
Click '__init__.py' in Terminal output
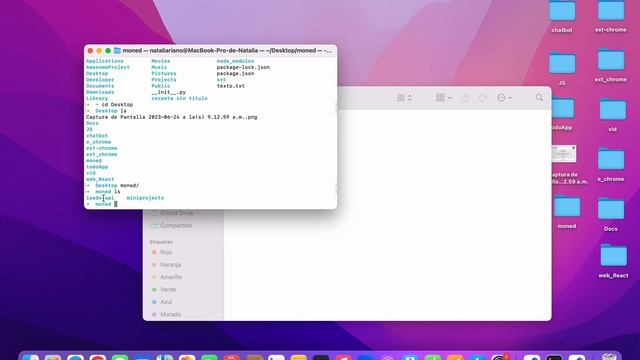[169, 92]
